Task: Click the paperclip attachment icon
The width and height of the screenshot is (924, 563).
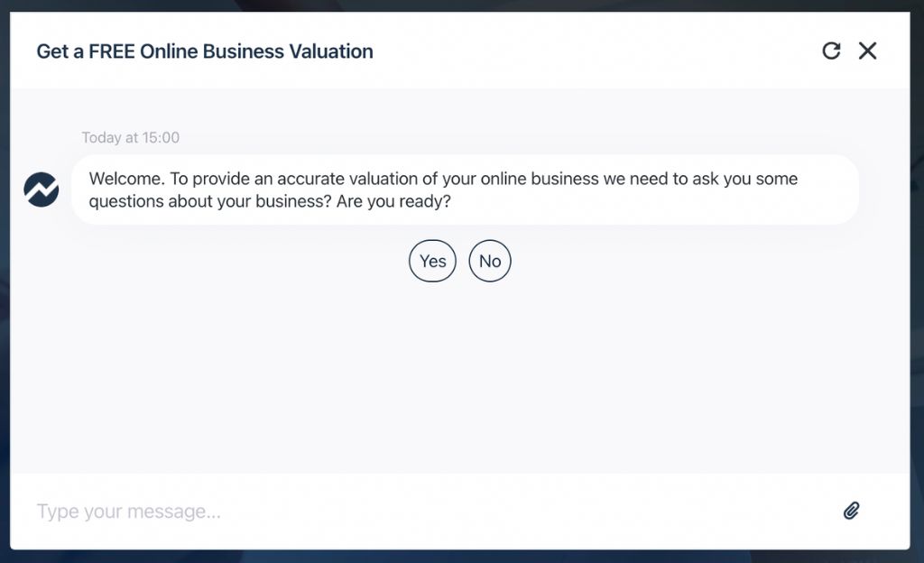Action: point(851,511)
